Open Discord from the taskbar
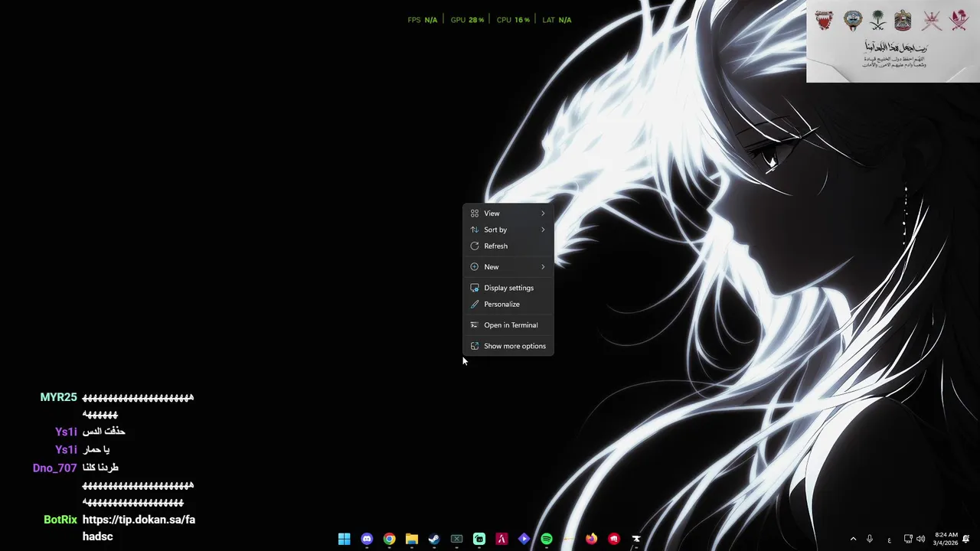 (x=367, y=539)
